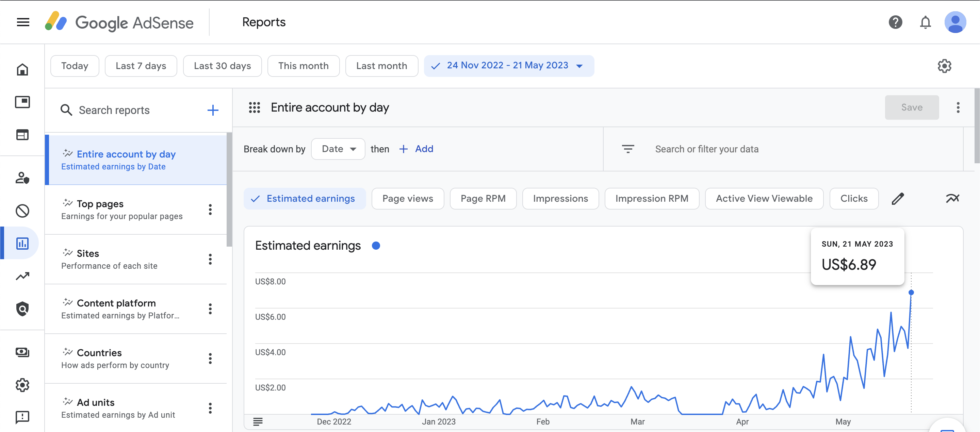Open Privacy & messaging person-shield icon
Viewport: 980px width, 432px height.
(x=22, y=178)
